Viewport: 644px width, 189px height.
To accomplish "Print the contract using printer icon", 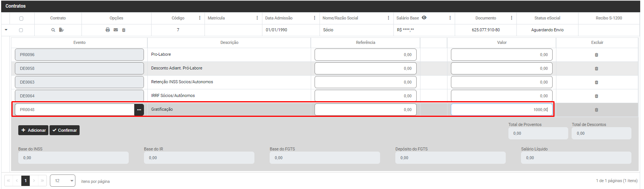I will click(108, 30).
